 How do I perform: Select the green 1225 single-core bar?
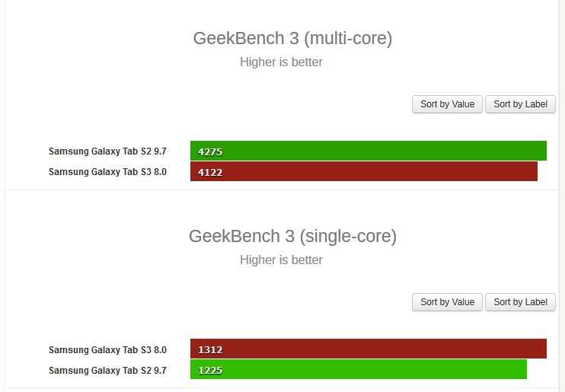click(x=359, y=369)
